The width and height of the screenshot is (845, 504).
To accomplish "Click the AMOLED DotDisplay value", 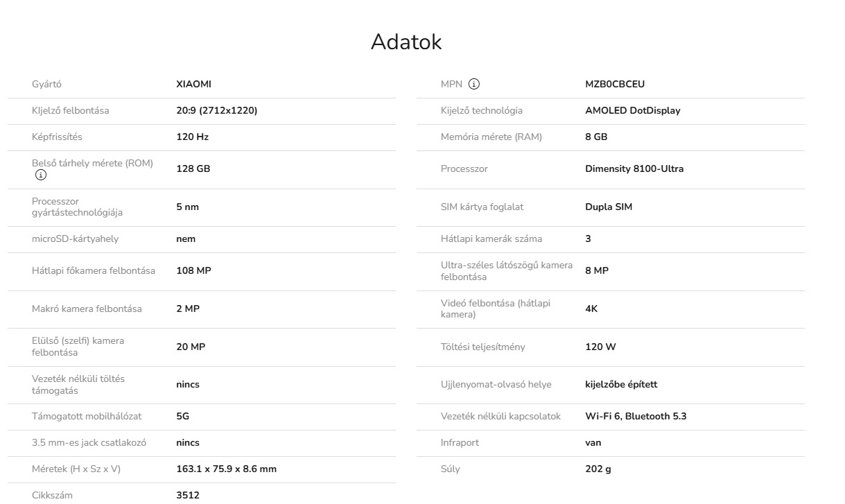I will point(632,110).
